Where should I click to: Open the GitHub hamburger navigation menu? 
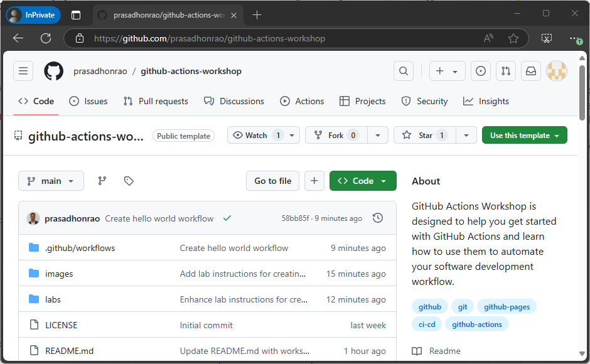(23, 71)
